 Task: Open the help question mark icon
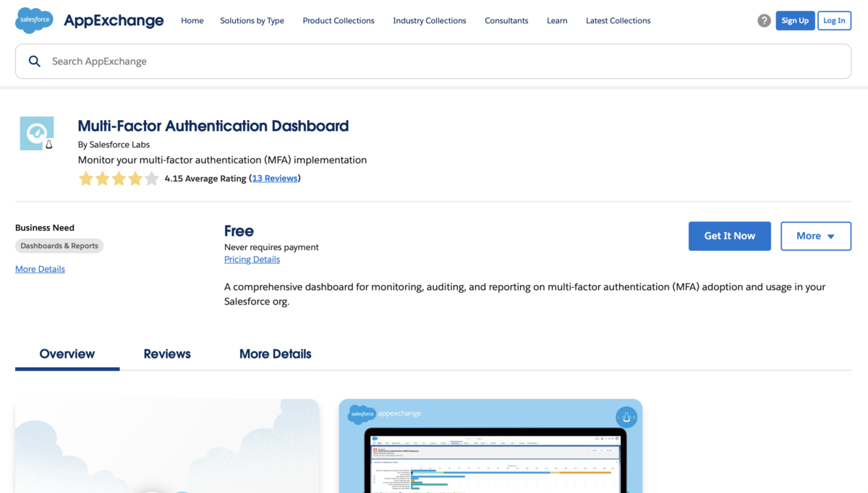pyautogui.click(x=764, y=20)
